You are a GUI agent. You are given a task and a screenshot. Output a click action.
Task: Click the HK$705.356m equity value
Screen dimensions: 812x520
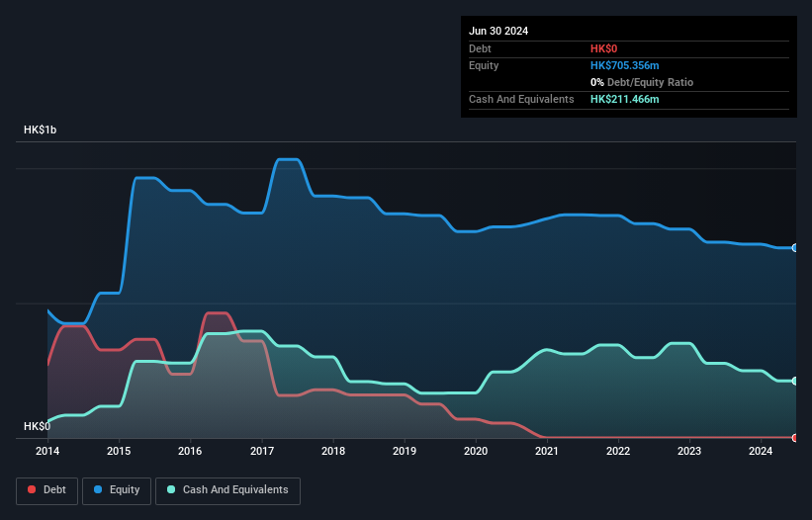(624, 65)
